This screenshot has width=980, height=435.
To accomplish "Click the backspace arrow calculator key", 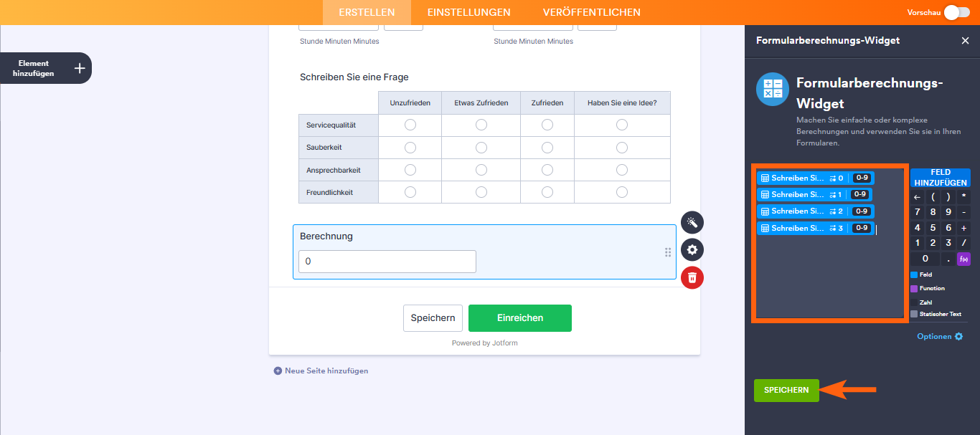I will coord(917,196).
